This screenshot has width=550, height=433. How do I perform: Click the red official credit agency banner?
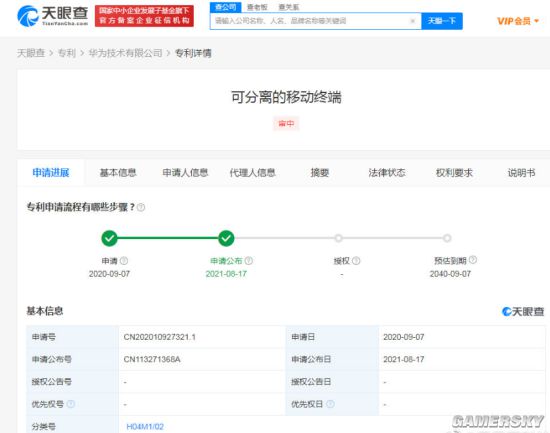(144, 16)
